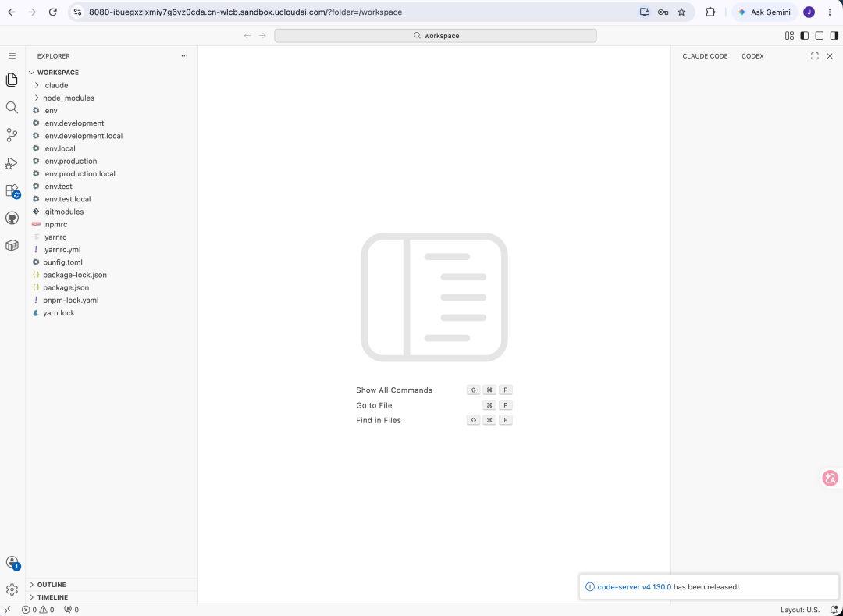The image size is (843, 616).
Task: Open Explorer views more actions ellipsis
Action: (184, 56)
